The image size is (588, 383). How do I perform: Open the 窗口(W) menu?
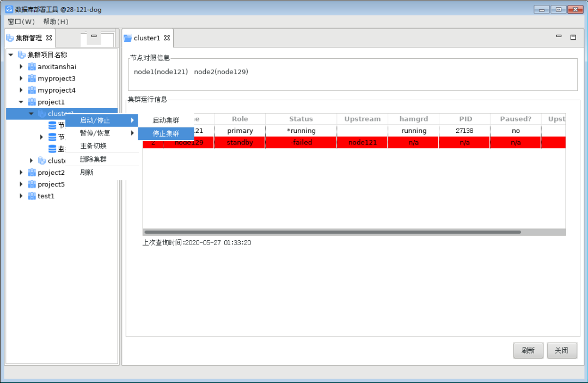(21, 21)
